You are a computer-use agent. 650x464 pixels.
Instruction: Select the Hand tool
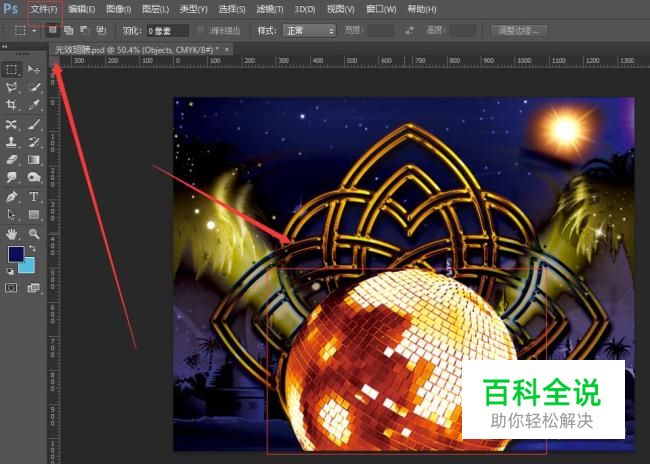point(12,234)
